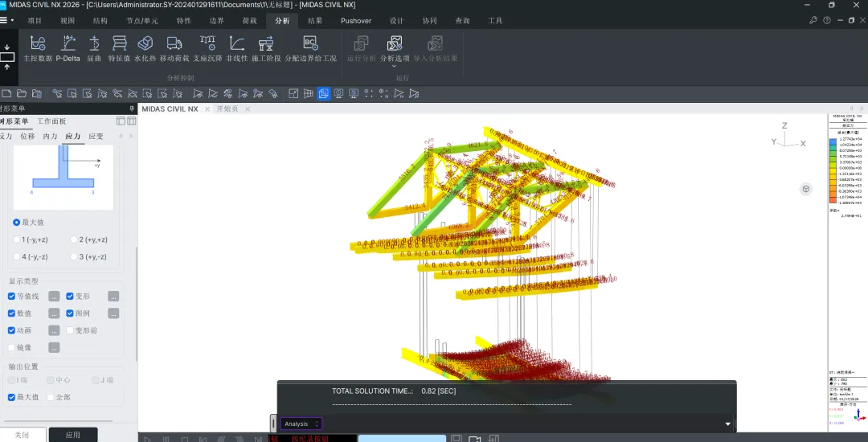This screenshot has height=442, width=868.
Task: Click the pin icon of 树形菜单 panel
Action: tap(132, 108)
